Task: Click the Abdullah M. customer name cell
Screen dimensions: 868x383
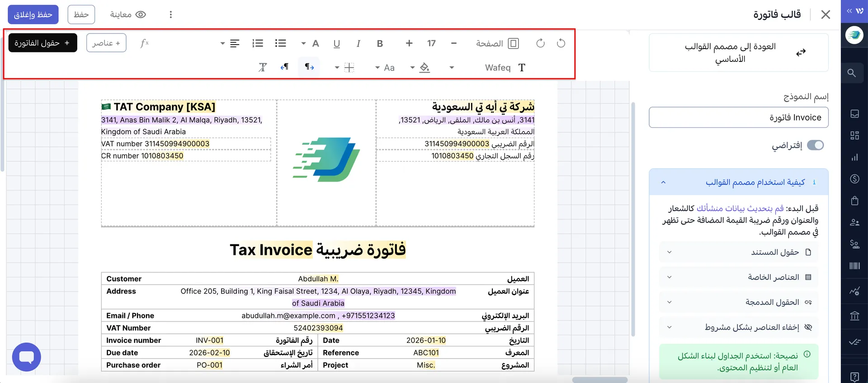Action: [x=318, y=279]
